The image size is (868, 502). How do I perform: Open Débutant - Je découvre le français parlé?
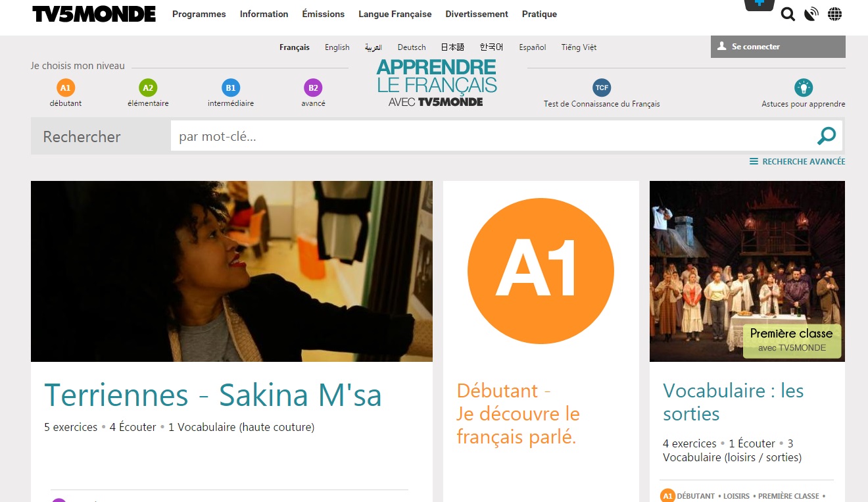pyautogui.click(x=518, y=414)
